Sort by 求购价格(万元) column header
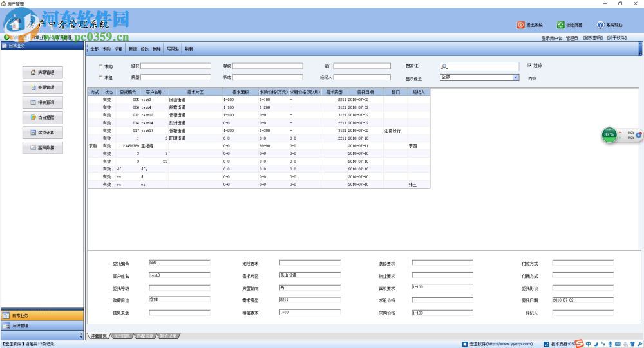Viewport: 644px width, 348px height. click(x=274, y=92)
